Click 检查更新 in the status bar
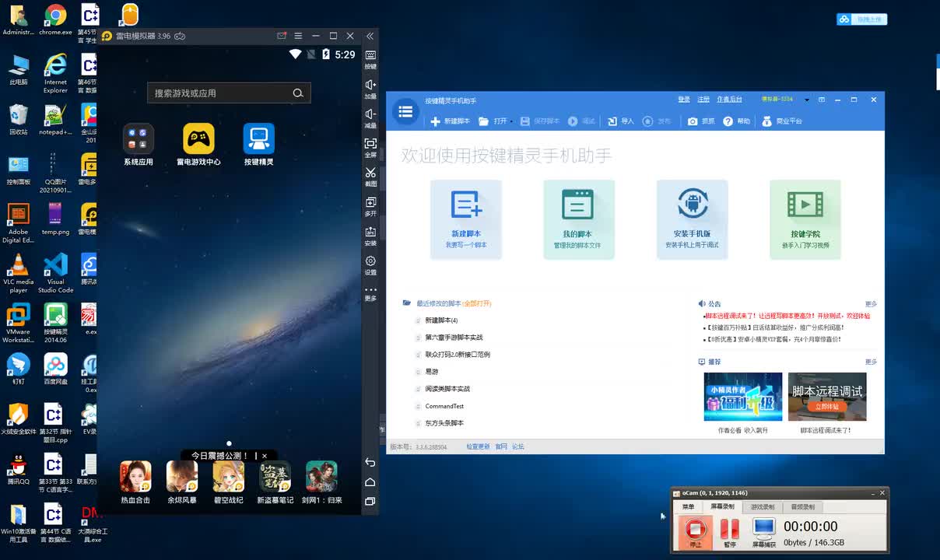Image resolution: width=940 pixels, height=560 pixels. [x=479, y=447]
